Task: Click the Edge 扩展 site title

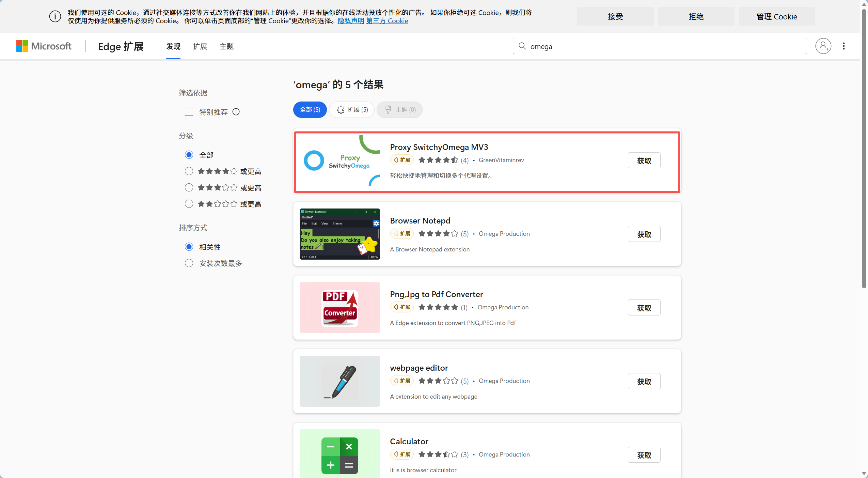Action: point(121,46)
